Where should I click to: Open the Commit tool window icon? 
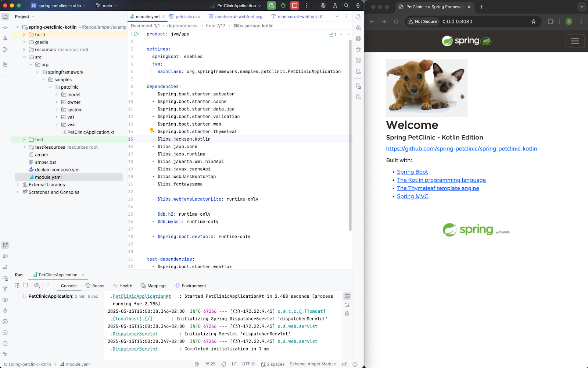(x=5, y=28)
